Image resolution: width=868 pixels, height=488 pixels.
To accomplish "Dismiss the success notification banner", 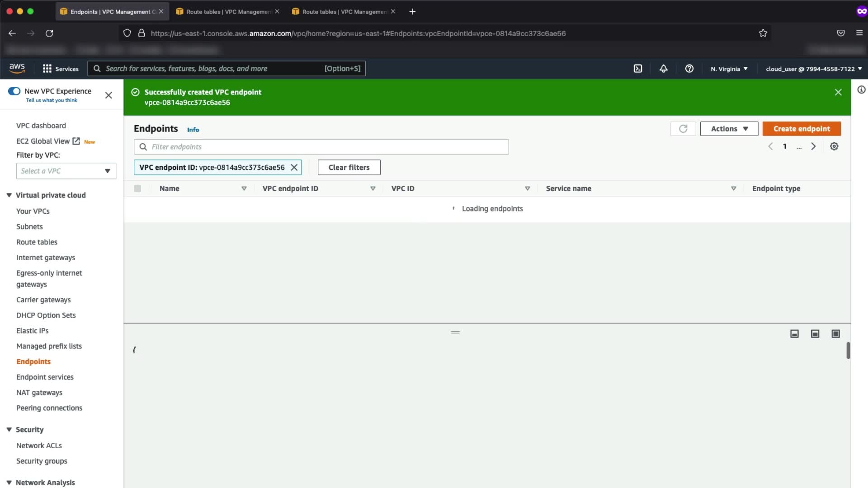I will click(x=838, y=92).
